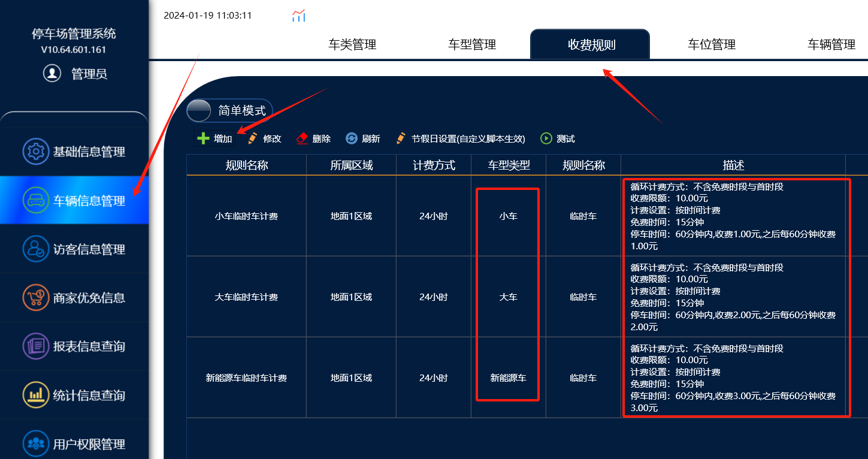Click the shopping cart icon for 商家优免信息
Viewport: 868px width, 459px height.
coord(36,297)
